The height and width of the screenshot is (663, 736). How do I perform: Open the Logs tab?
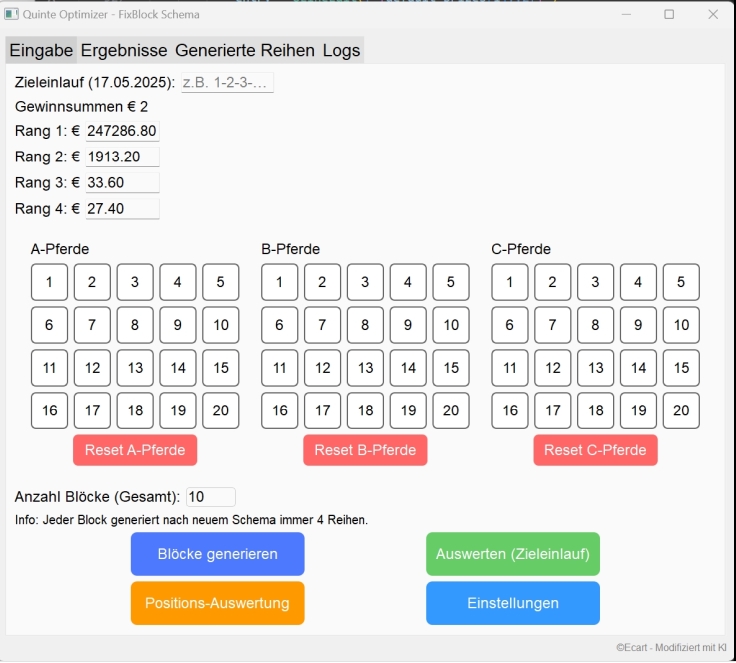341,50
